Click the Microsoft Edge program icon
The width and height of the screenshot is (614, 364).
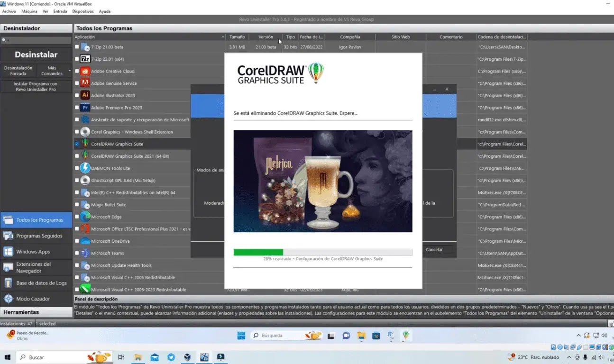[x=85, y=217]
